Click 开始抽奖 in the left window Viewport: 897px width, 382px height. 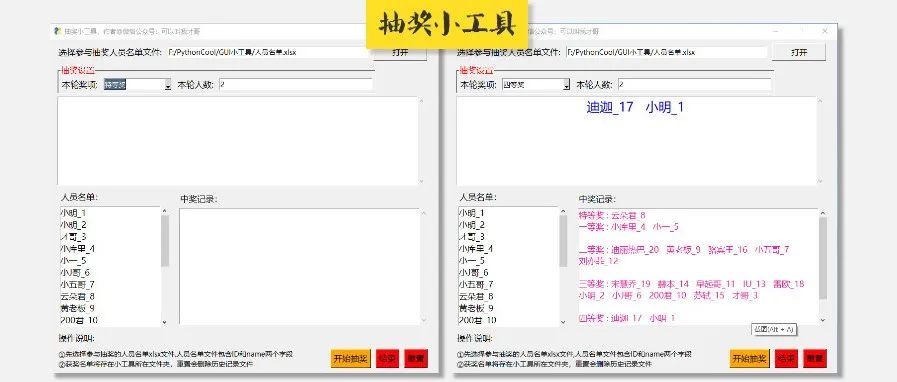(351, 359)
